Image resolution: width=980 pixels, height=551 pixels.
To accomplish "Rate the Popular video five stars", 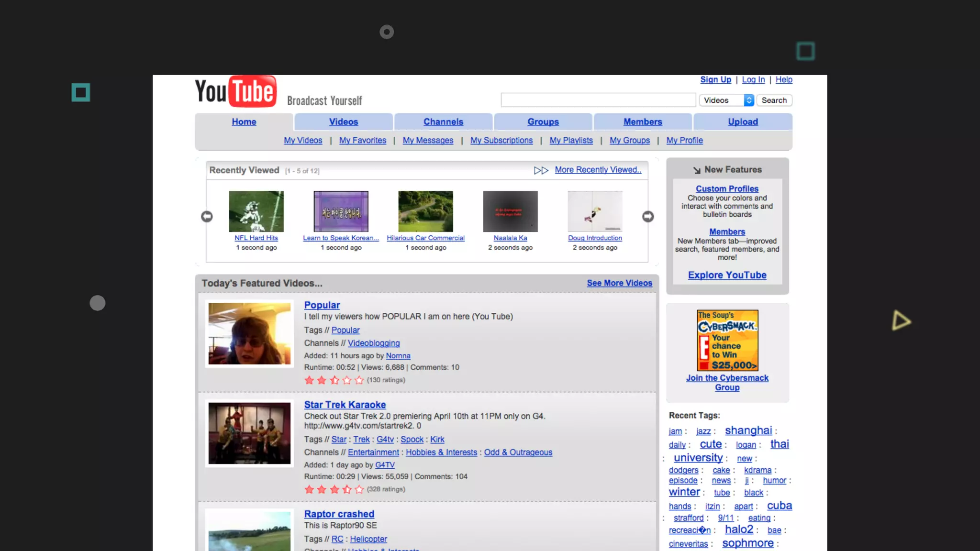I will 359,380.
